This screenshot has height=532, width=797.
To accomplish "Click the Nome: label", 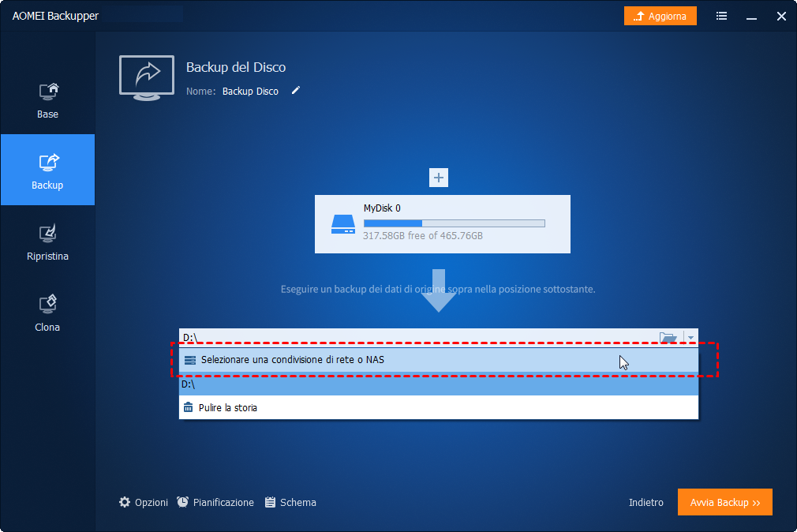I will click(200, 92).
